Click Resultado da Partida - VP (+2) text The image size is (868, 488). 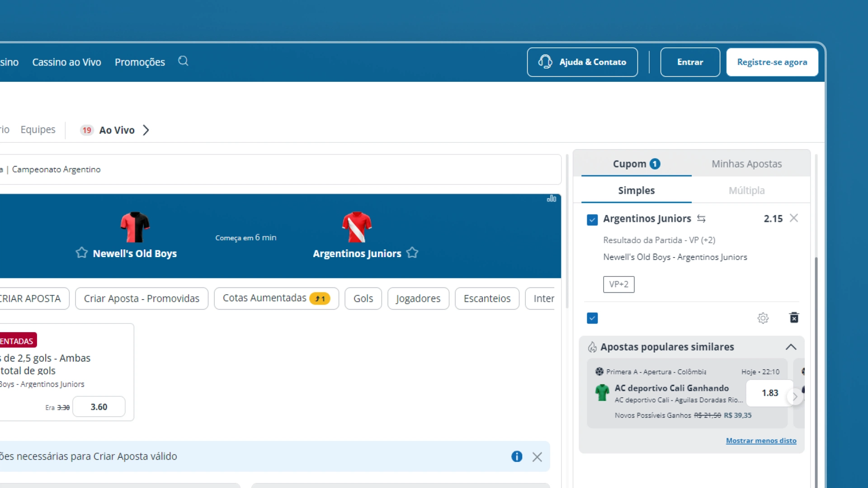coord(659,240)
